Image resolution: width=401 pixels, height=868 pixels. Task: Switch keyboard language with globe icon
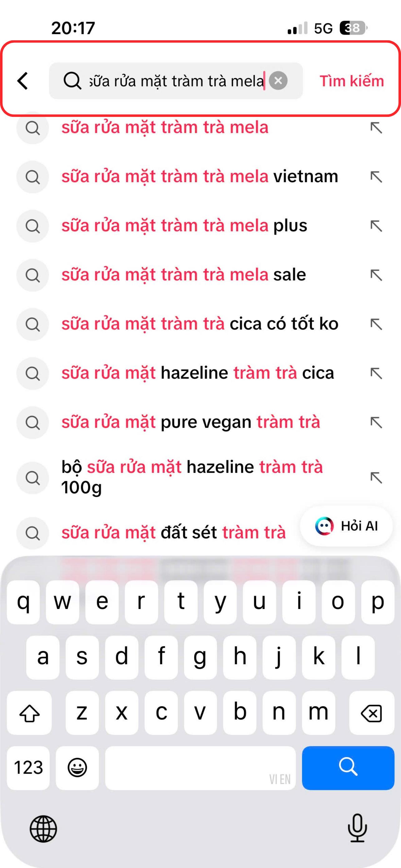pos(43,829)
